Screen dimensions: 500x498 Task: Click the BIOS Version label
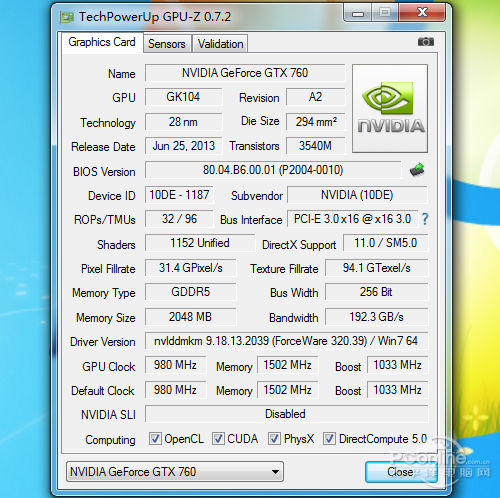(104, 172)
